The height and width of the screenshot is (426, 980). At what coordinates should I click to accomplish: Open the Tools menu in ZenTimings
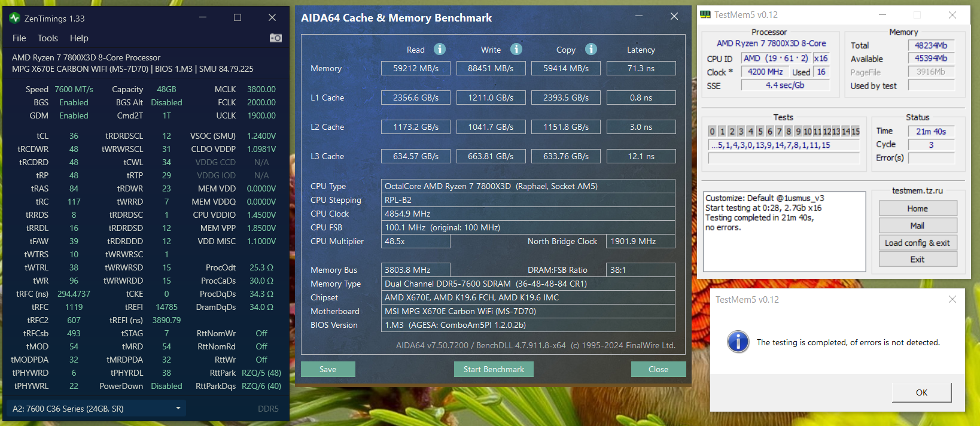(48, 38)
